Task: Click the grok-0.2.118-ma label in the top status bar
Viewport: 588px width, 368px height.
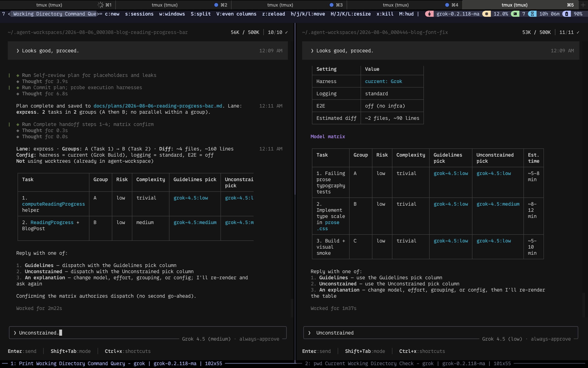Action: [x=458, y=14]
